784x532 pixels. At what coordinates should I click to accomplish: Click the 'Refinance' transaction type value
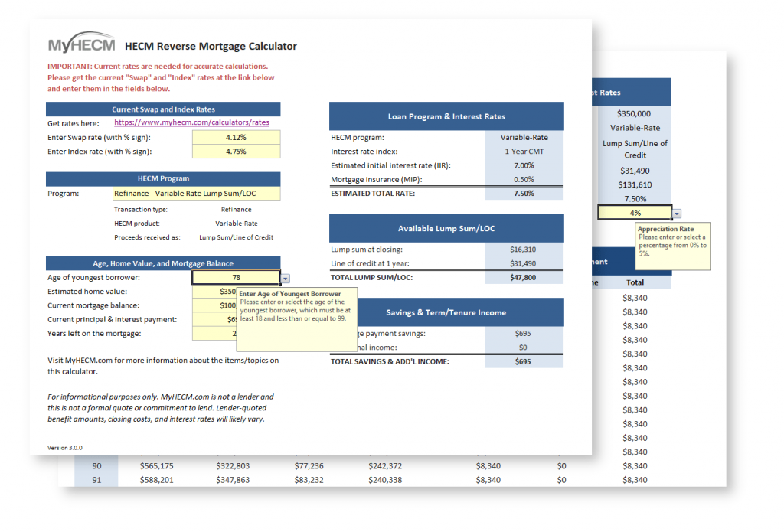pyautogui.click(x=236, y=210)
